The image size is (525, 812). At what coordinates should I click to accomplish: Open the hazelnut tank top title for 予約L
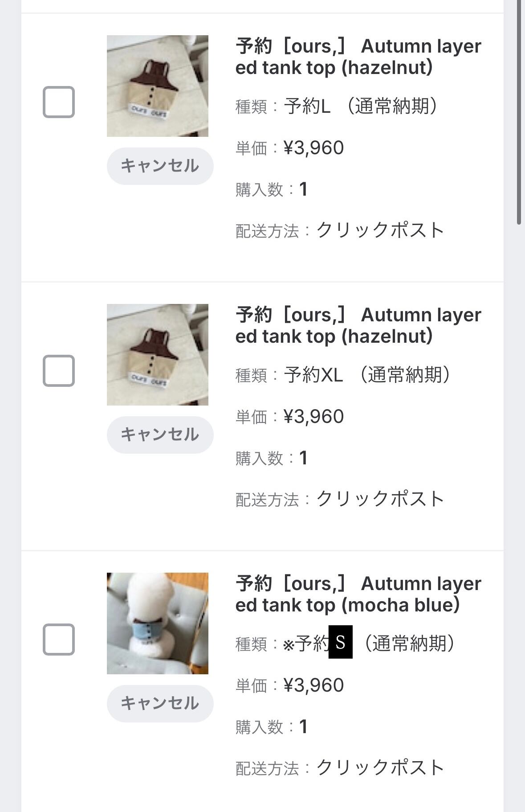358,57
